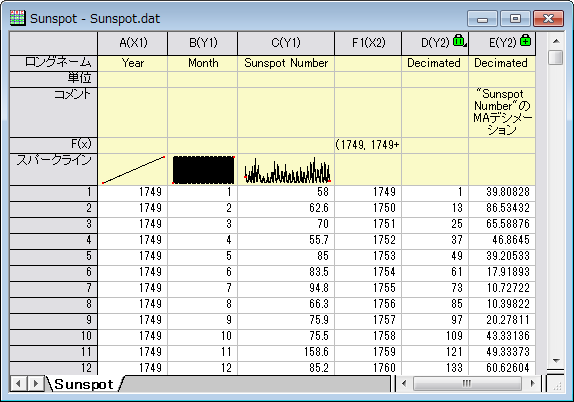Switch to the Sunspot sheet tab
The width and height of the screenshot is (574, 402).
pyautogui.click(x=84, y=384)
